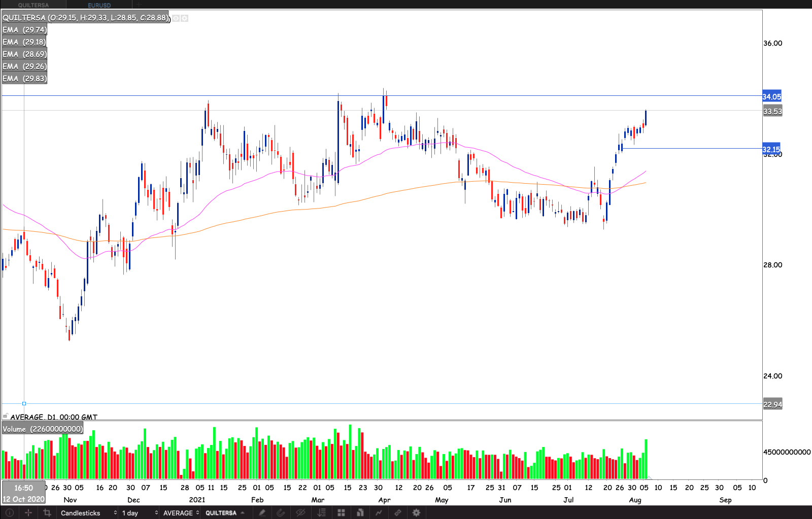Click the QUILTERSA symbol selector button
This screenshot has width=812, height=519.
click(x=224, y=513)
